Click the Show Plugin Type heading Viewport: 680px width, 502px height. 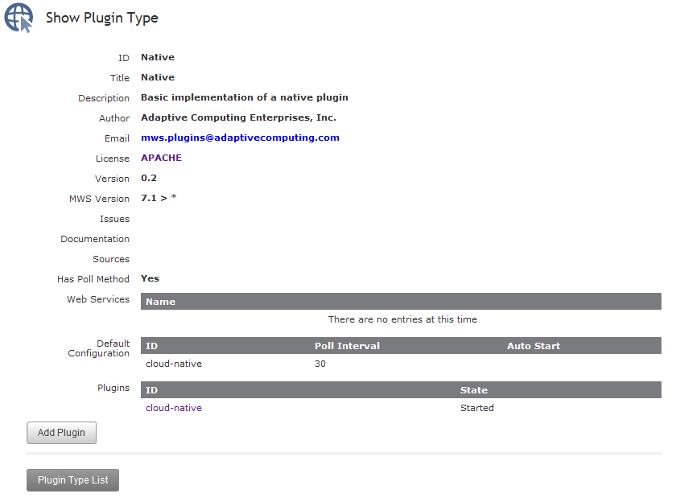[102, 18]
